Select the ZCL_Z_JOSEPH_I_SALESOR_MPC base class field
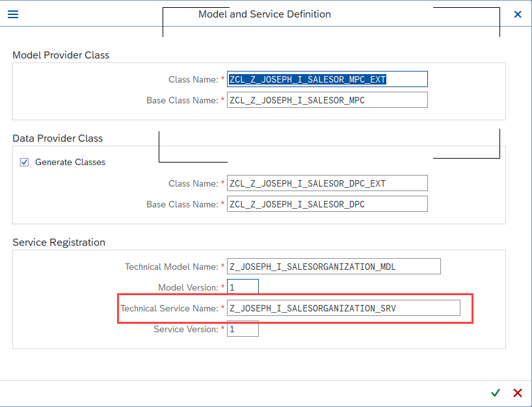The height and width of the screenshot is (407, 532). (x=327, y=100)
